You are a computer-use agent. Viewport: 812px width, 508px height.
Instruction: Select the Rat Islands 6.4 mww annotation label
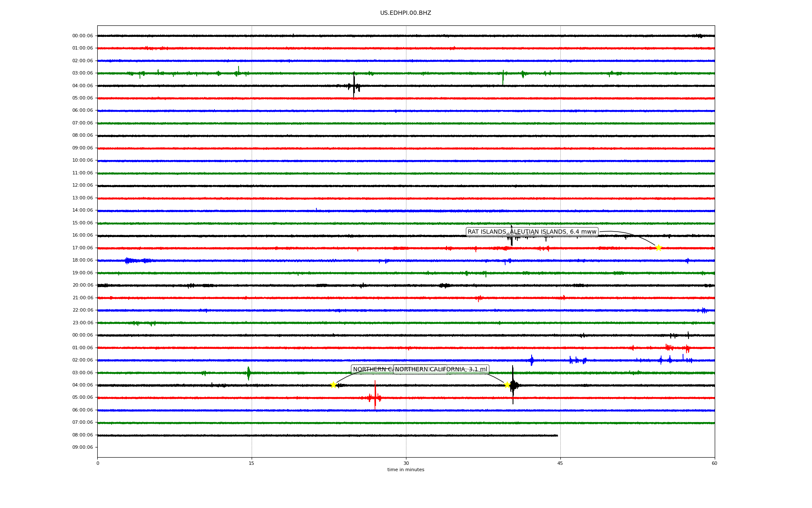pyautogui.click(x=532, y=232)
